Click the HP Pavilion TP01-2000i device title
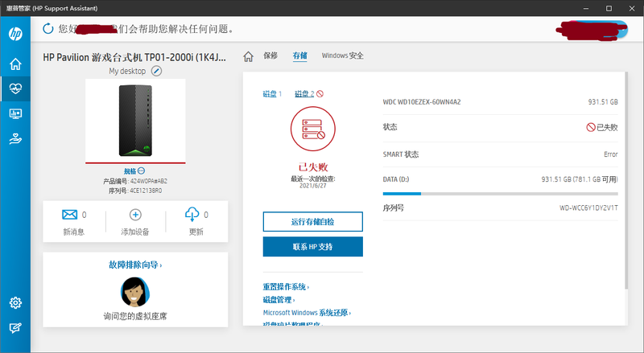Viewport: 644px width, 353px height. pyautogui.click(x=134, y=57)
